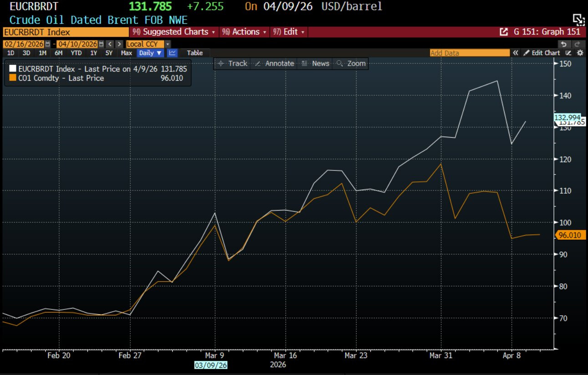Click the Zoom button on chart toolbar
Viewport: 588px width, 375px height.
pos(351,63)
